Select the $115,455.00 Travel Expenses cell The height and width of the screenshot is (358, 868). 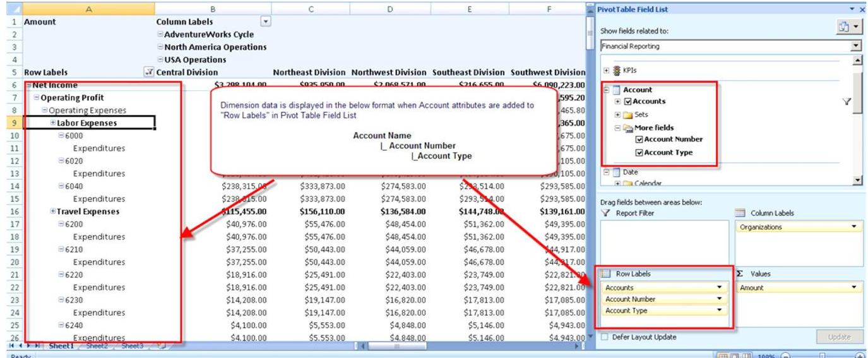(213, 212)
